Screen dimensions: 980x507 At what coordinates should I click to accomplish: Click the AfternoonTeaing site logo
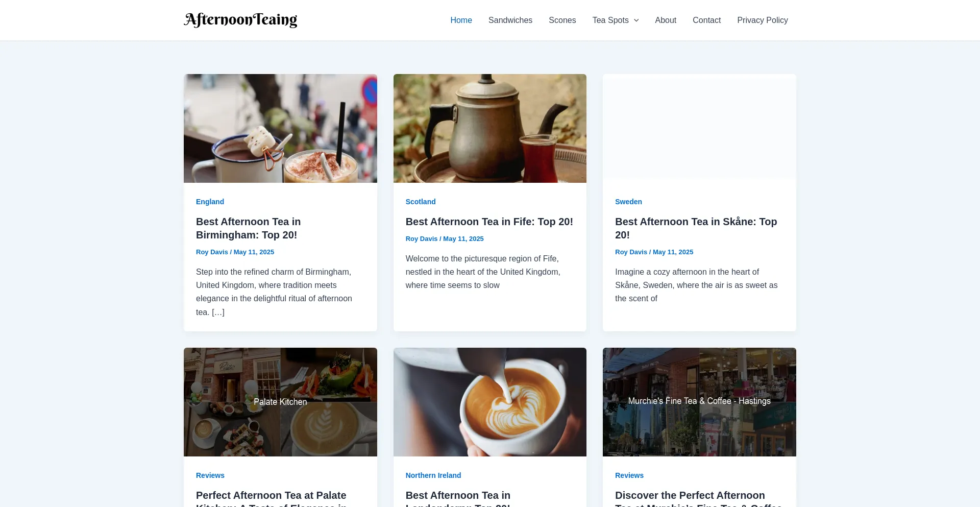[x=240, y=20]
